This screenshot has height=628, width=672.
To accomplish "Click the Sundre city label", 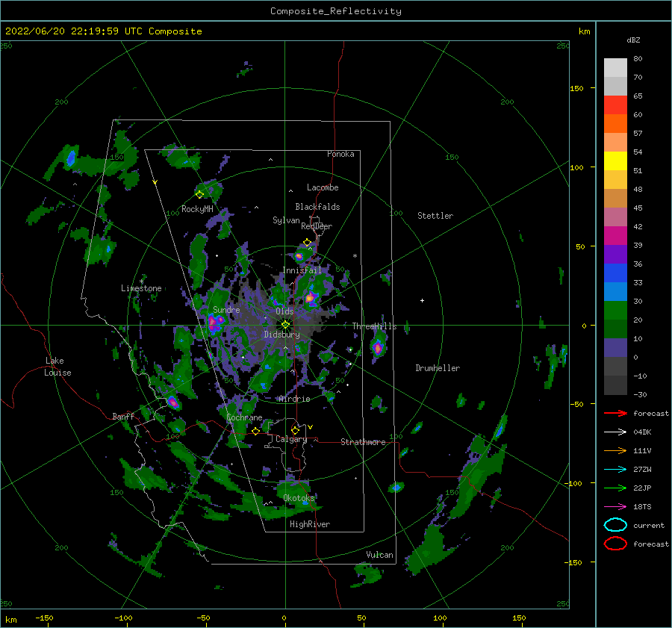I will pos(225,309).
